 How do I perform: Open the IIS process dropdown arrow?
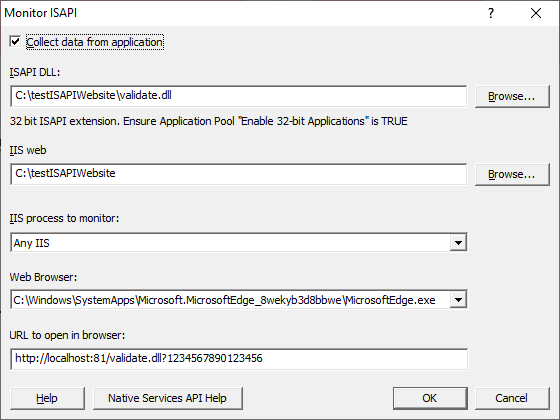coord(458,242)
